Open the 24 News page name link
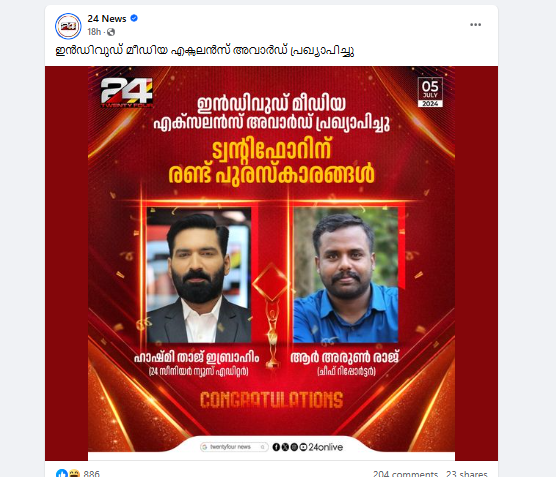 [107, 18]
